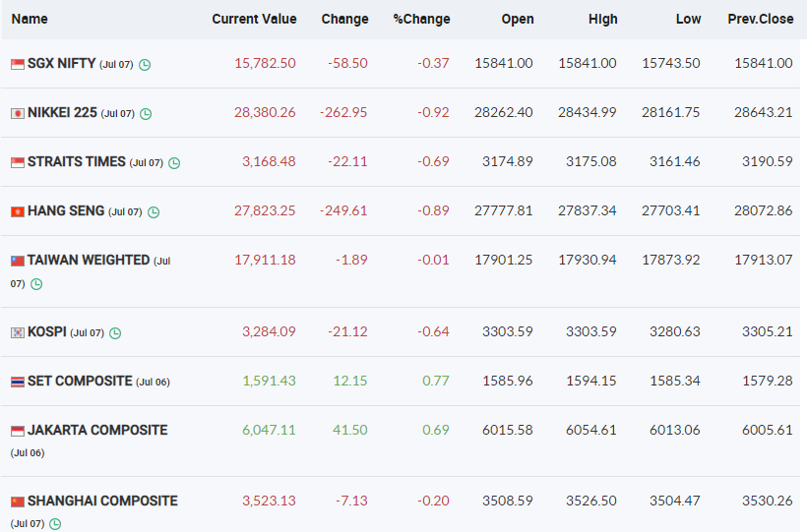This screenshot has width=807, height=532.
Task: Click the clock icon next to SGX NIFTY
Action: [x=145, y=65]
